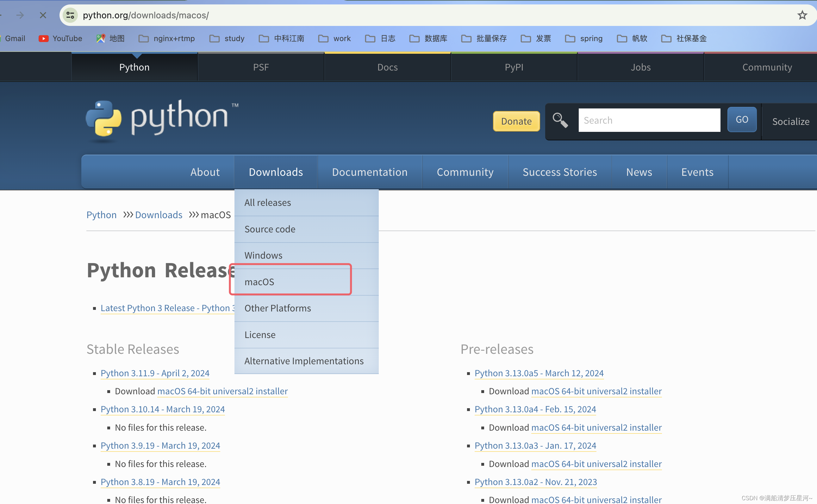Choose Alternative Implementations from dropdown
Screen dimensions: 817x504
click(x=306, y=361)
